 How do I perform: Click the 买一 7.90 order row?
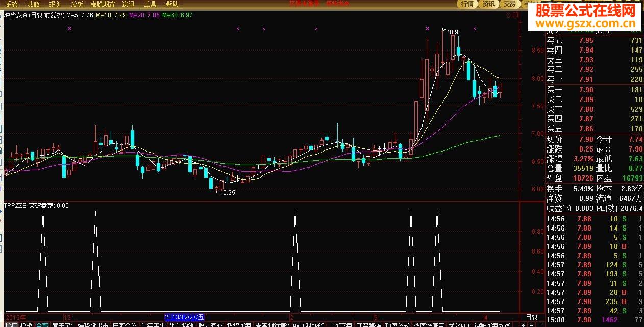pos(595,90)
